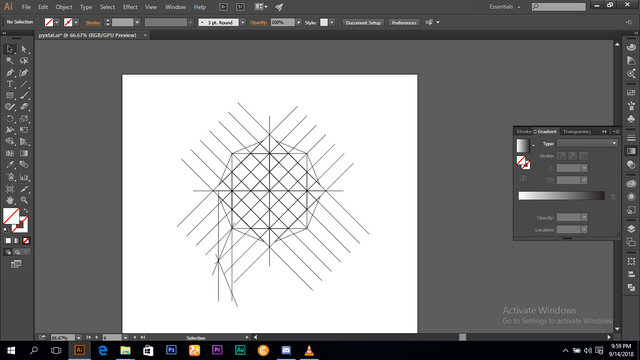This screenshot has width=640, height=360.
Task: Open the brush definition 3 pt. Round dropdown
Action: 243,22
